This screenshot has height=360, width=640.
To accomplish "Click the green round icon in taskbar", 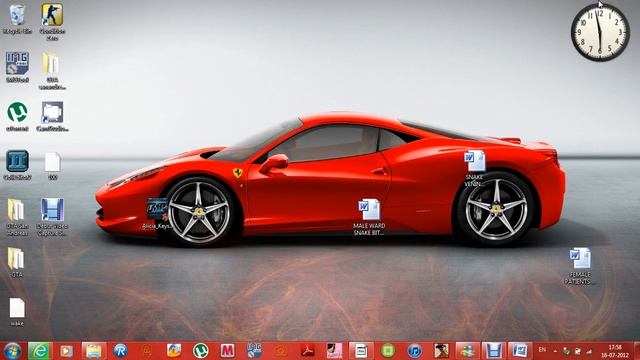I will pos(388,351).
